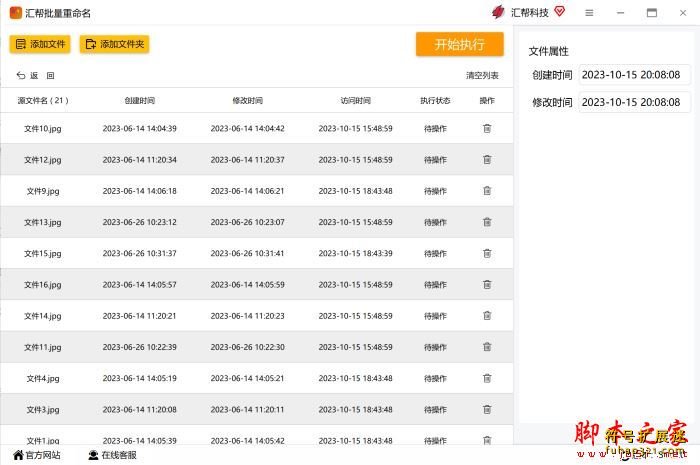The image size is (700, 465).
Task: Click modified time 2023-06-14 14:05:59
Action: point(248,285)
